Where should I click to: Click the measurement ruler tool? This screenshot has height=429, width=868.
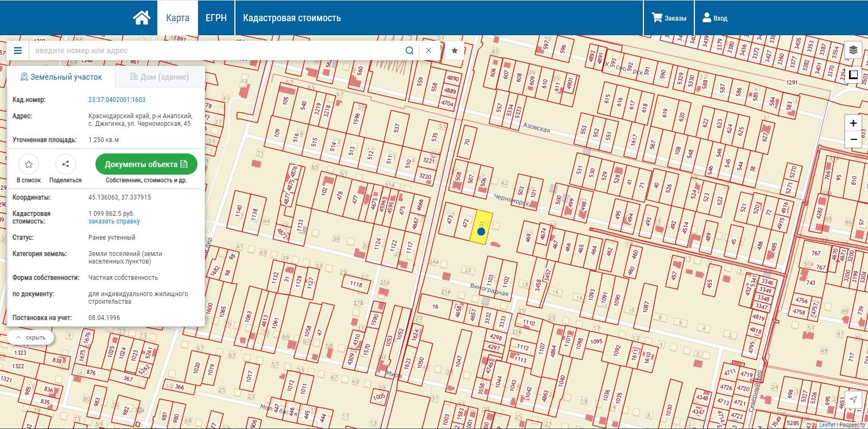pos(853,75)
